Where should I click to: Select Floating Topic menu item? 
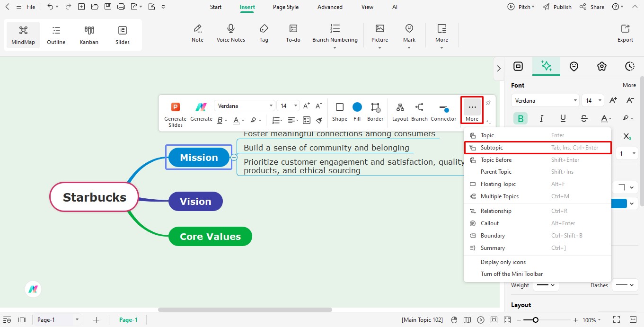click(538, 184)
